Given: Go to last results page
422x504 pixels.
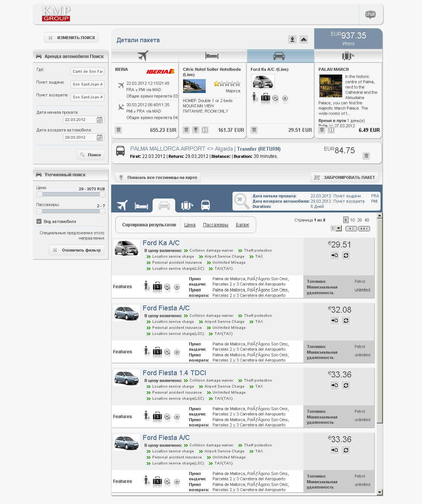Looking at the screenshot, I should click(x=364, y=229).
